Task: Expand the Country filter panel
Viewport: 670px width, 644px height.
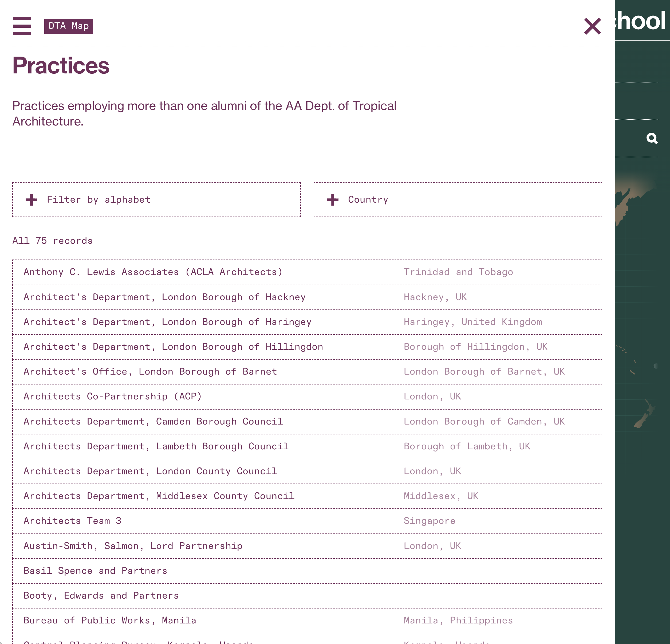Action: coord(458,200)
